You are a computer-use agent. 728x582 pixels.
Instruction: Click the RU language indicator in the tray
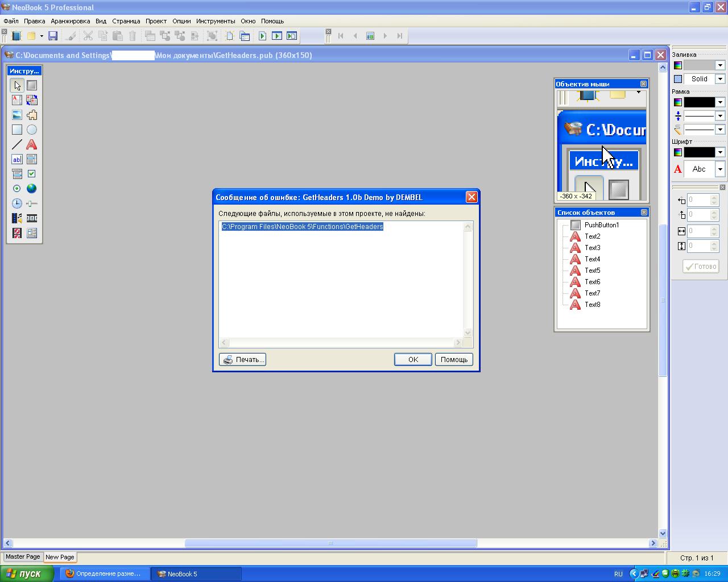pyautogui.click(x=618, y=574)
